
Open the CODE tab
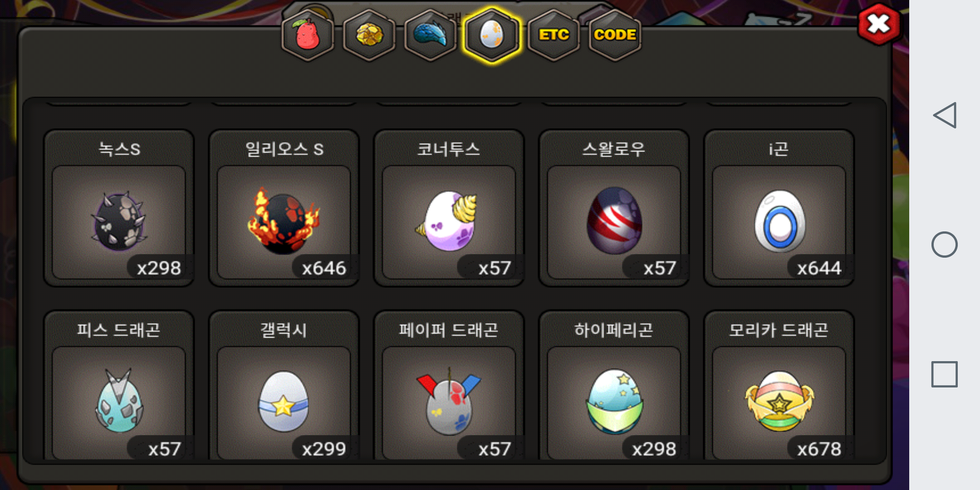click(615, 35)
